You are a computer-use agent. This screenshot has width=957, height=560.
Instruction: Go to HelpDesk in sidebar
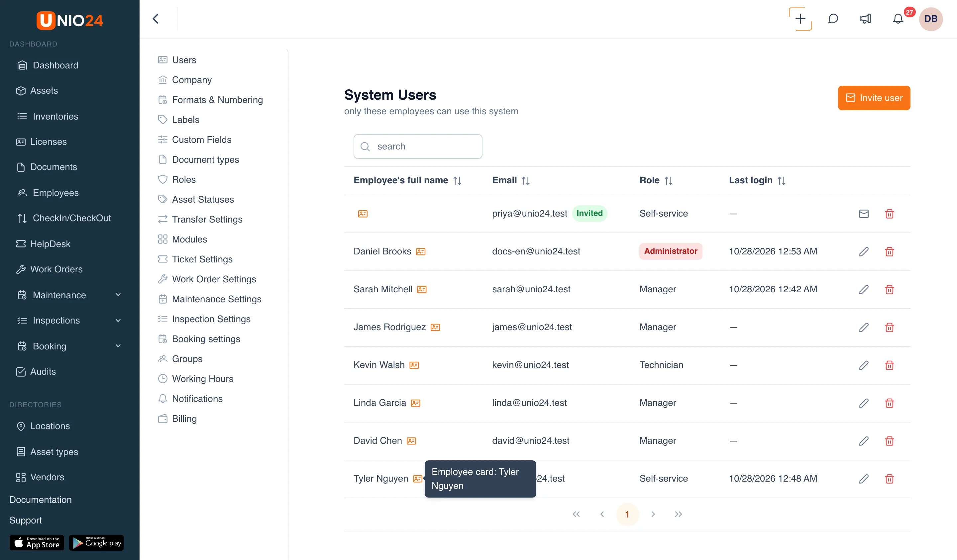pos(43,244)
